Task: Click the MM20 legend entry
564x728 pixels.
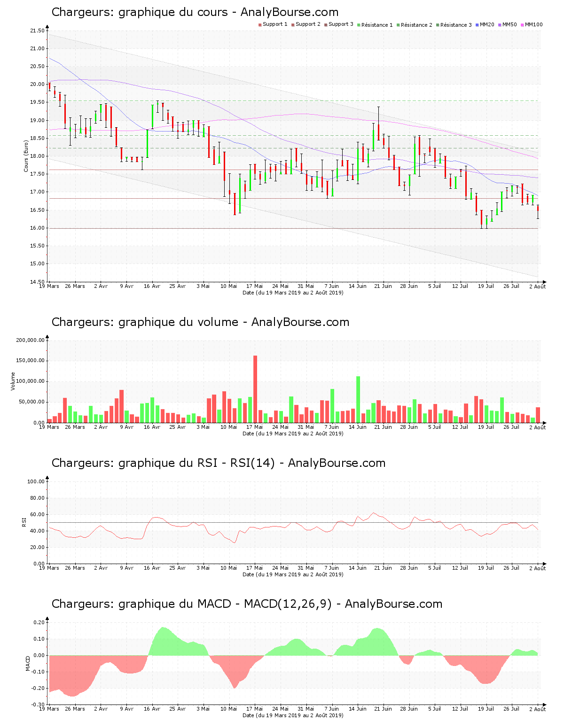Action: click(x=485, y=24)
